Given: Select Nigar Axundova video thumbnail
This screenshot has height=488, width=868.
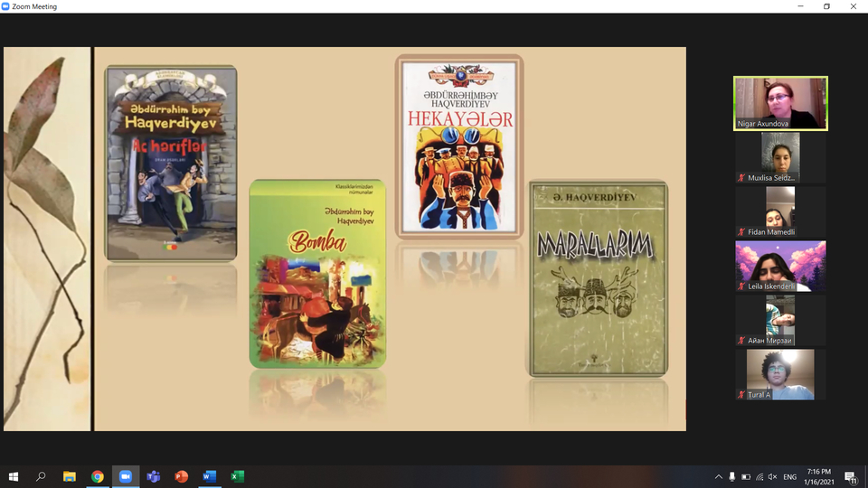Looking at the screenshot, I should pyautogui.click(x=780, y=103).
